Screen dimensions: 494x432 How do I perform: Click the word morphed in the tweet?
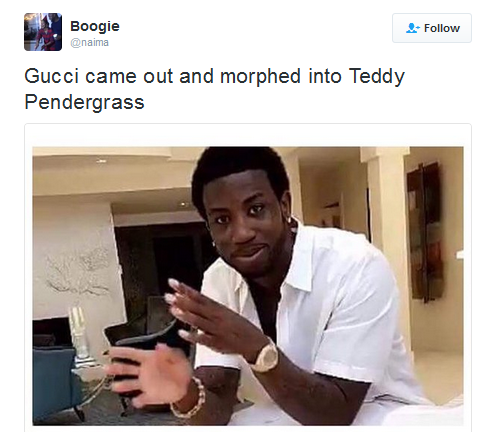tap(261, 77)
